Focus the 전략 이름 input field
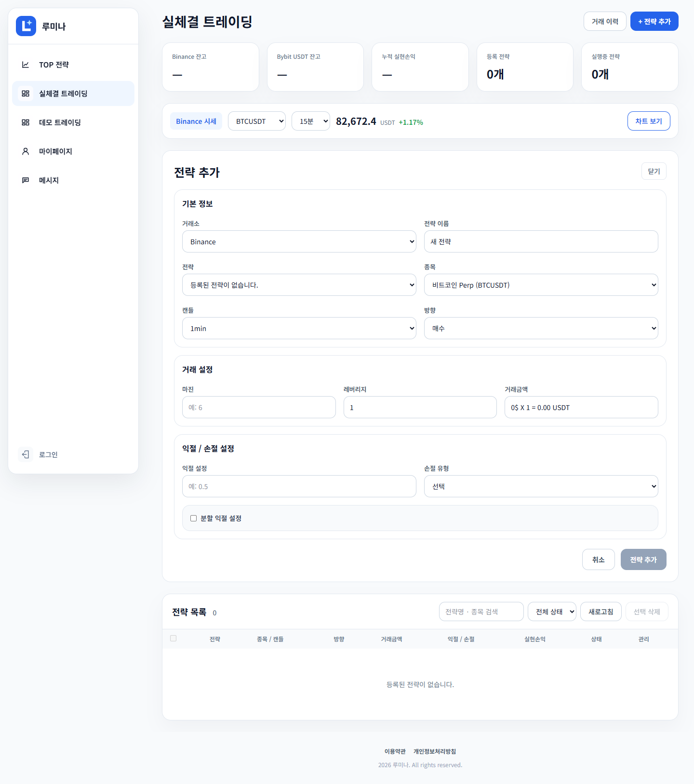This screenshot has width=694, height=784. coord(541,241)
